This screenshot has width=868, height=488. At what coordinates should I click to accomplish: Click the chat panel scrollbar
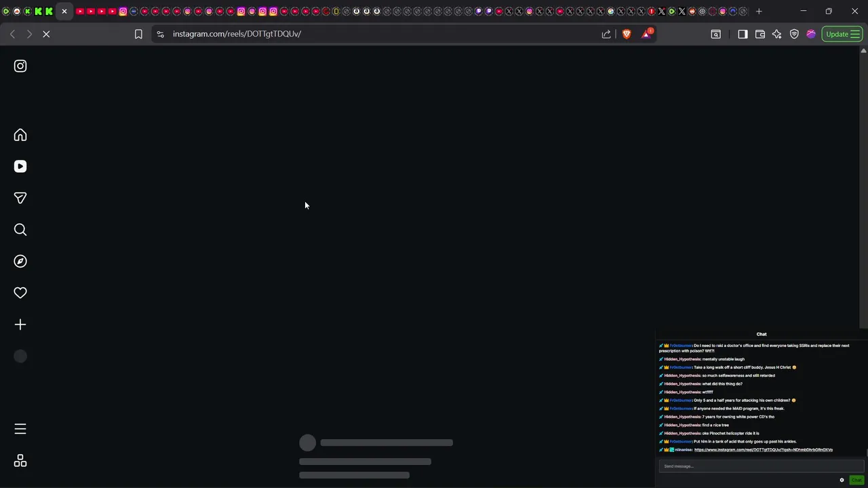[x=866, y=454]
